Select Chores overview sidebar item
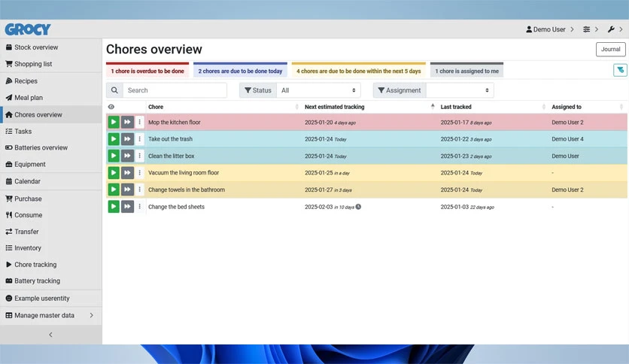Viewport: 629px width, 364px height. click(50, 114)
